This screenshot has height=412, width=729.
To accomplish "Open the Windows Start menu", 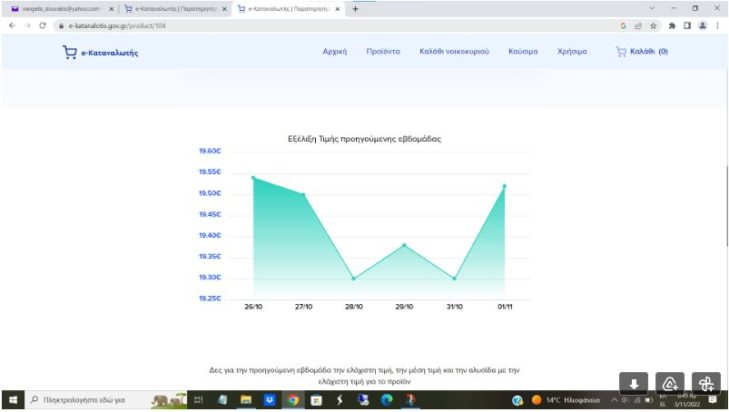I will 11,400.
